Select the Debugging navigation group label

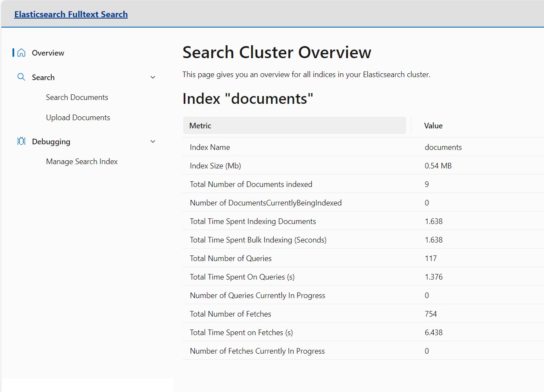tap(51, 142)
